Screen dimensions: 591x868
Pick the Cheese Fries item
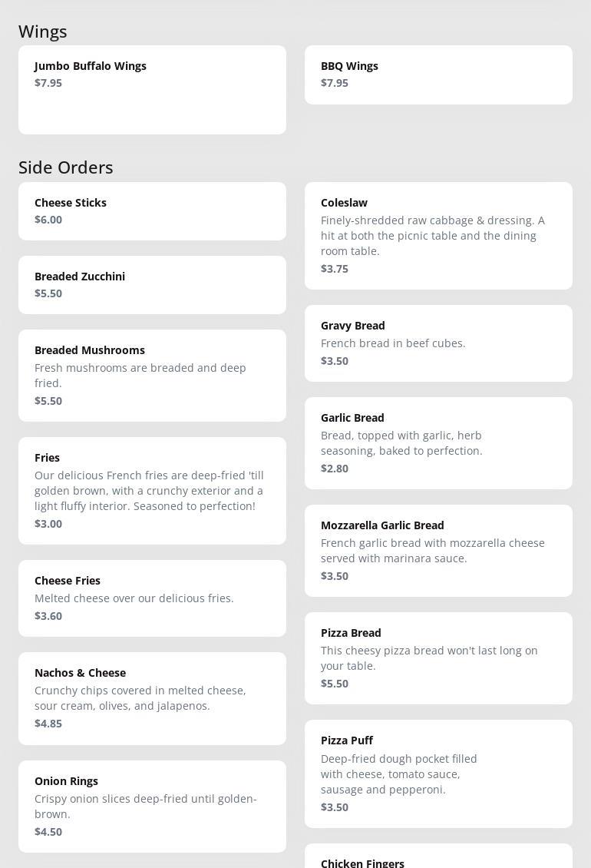[152, 598]
